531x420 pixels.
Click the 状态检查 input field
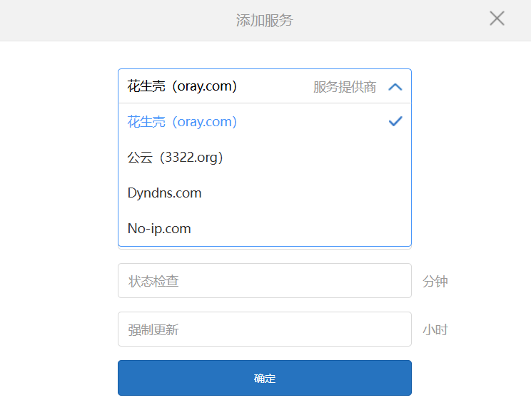pos(265,280)
